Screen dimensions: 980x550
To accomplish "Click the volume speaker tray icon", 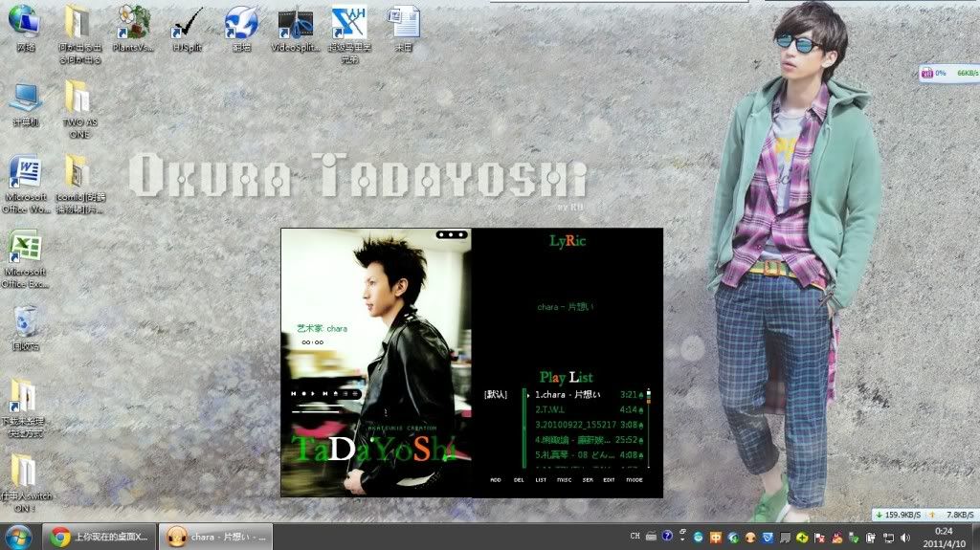I will pos(905,539).
